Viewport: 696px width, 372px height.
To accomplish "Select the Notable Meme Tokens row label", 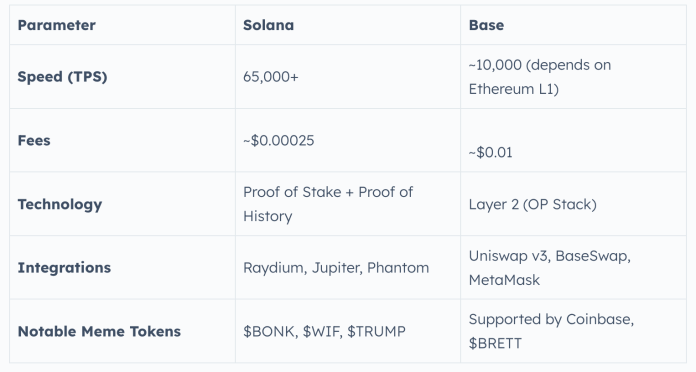I will [x=99, y=331].
